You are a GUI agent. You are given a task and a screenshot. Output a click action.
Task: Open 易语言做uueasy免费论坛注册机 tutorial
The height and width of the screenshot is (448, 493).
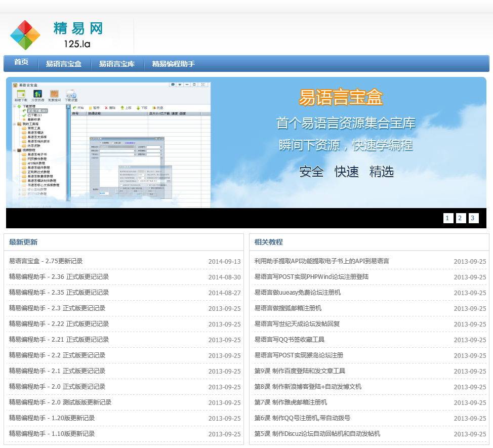click(x=298, y=293)
